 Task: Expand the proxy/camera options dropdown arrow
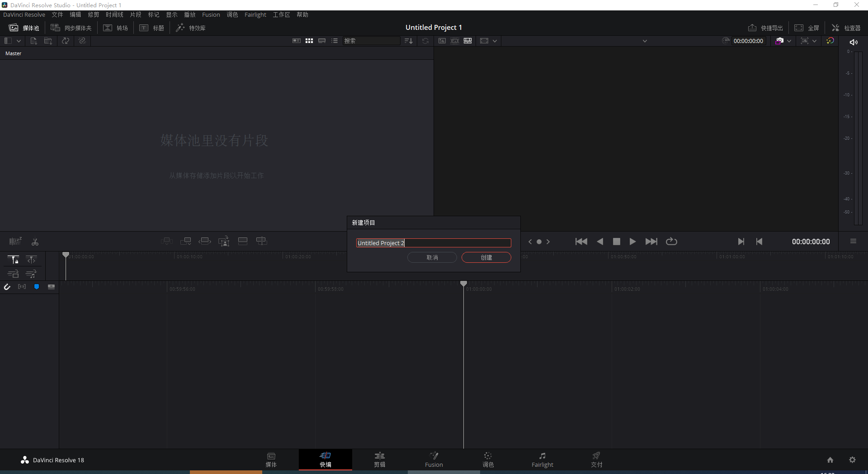tap(789, 41)
